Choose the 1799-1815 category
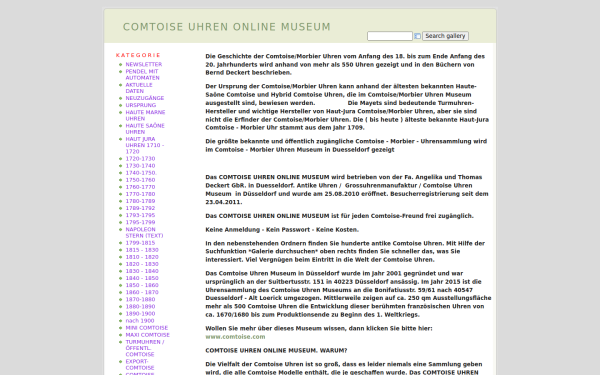The width and height of the screenshot is (600, 375). 140,243
